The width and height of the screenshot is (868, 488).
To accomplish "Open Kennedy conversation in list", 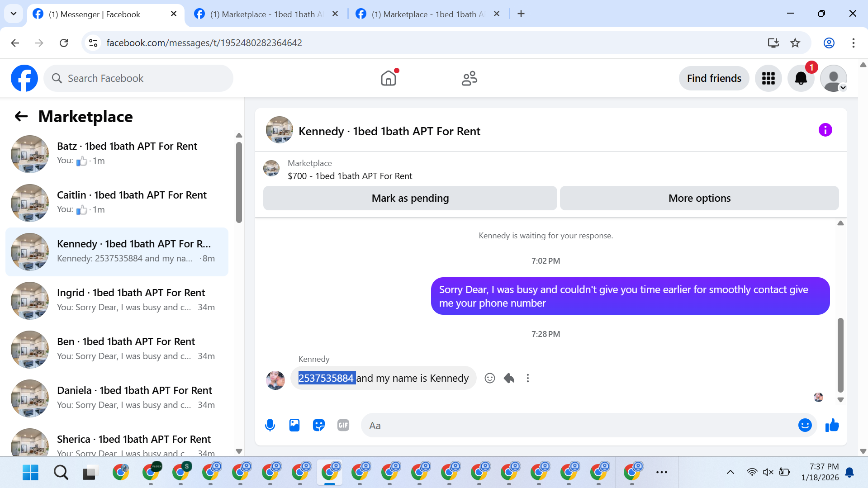I will [118, 251].
